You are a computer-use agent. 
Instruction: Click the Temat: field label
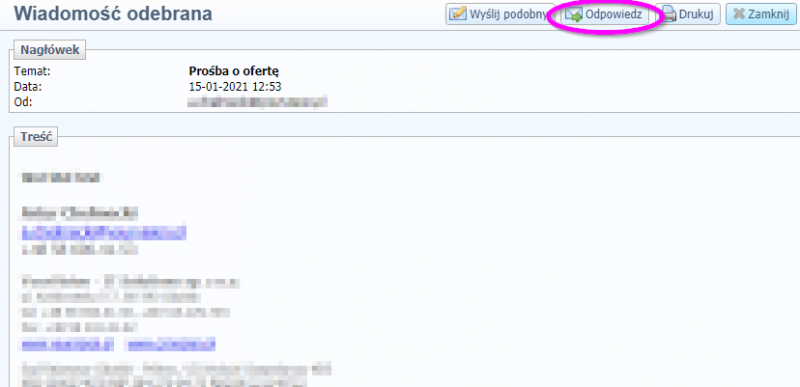click(32, 71)
